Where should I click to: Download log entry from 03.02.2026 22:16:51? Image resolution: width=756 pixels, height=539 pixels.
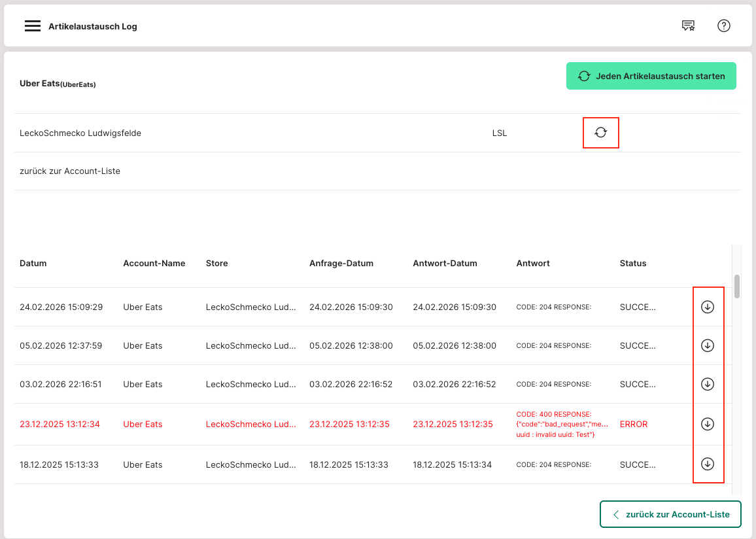point(707,384)
